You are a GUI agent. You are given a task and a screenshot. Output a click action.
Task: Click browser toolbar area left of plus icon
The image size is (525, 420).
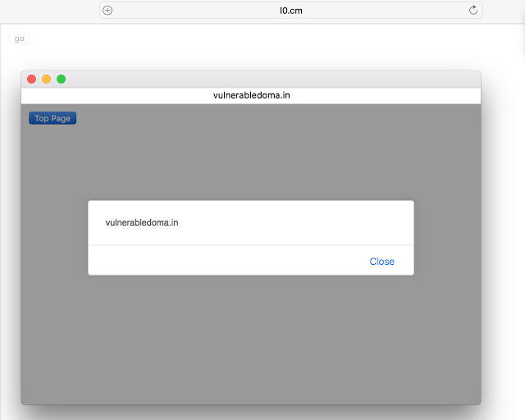click(49, 11)
